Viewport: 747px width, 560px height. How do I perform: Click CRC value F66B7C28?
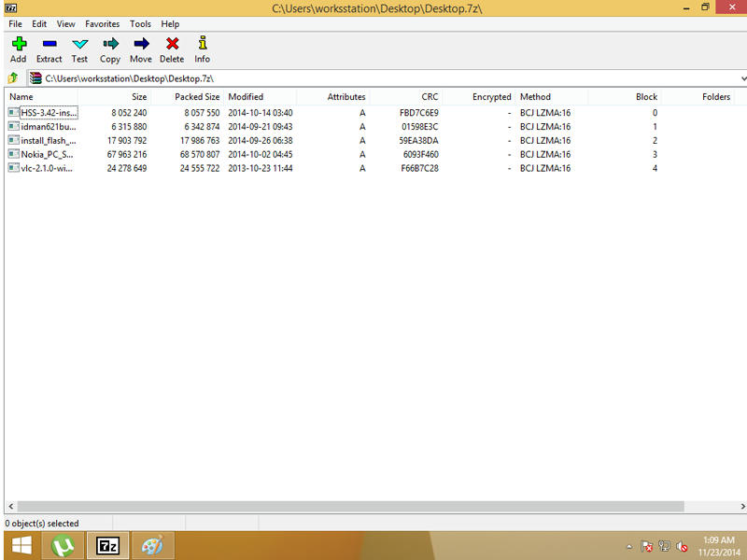[x=419, y=168]
